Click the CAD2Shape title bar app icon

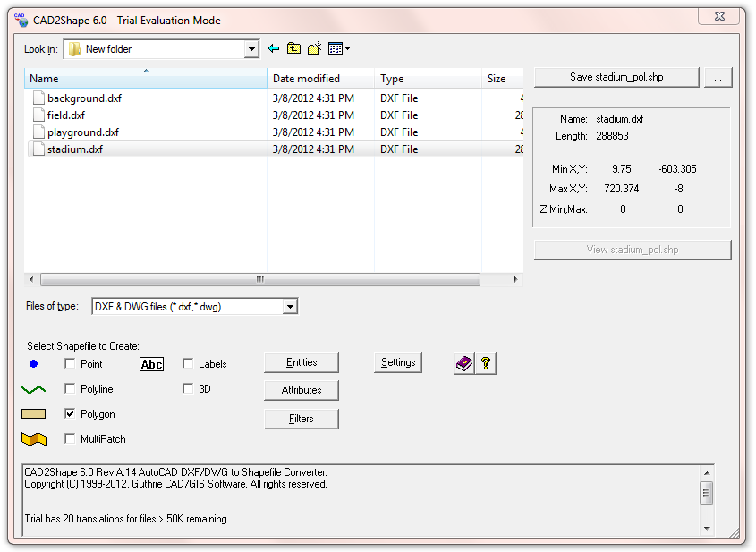[21, 20]
